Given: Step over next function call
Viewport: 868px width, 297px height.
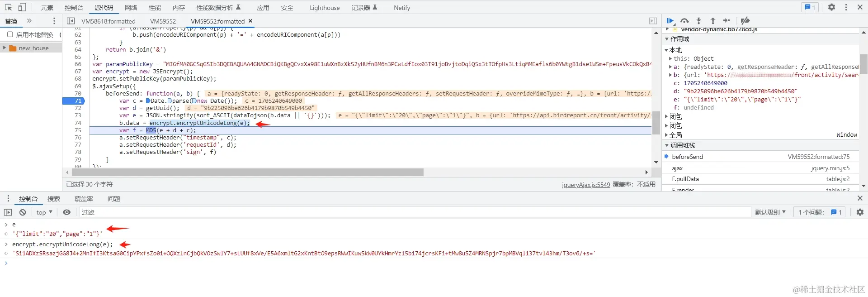Looking at the screenshot, I should coord(684,20).
